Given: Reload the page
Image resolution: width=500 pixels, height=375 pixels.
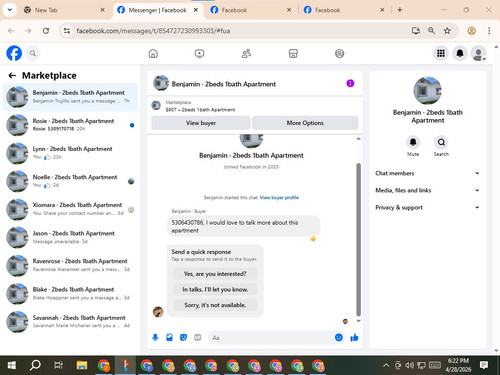Looking at the screenshot, I should pos(46,31).
